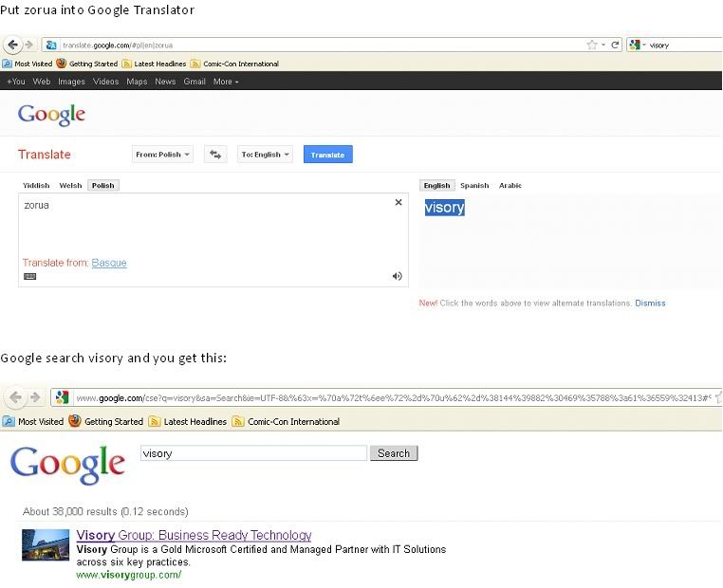The image size is (723, 588).
Task: Open Comic-Con International feed in the top browser
Action: [x=234, y=64]
